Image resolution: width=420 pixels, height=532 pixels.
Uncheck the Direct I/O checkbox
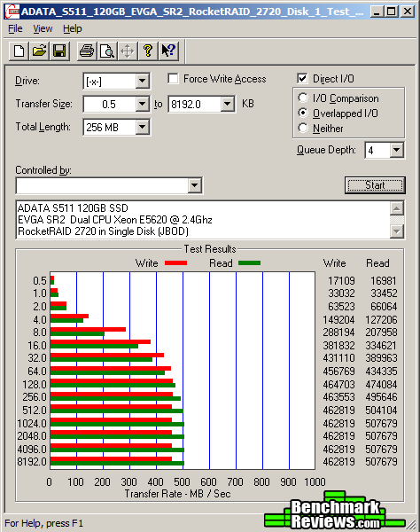point(302,78)
